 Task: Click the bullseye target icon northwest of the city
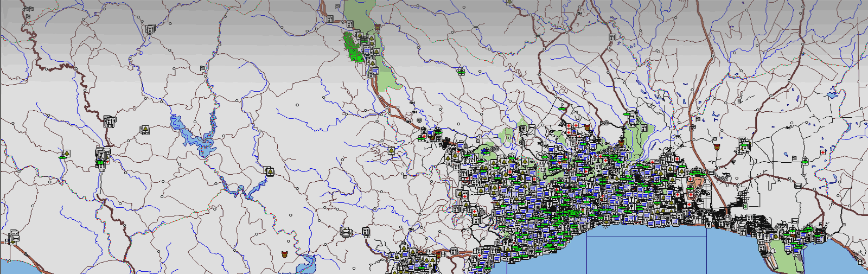[419, 120]
